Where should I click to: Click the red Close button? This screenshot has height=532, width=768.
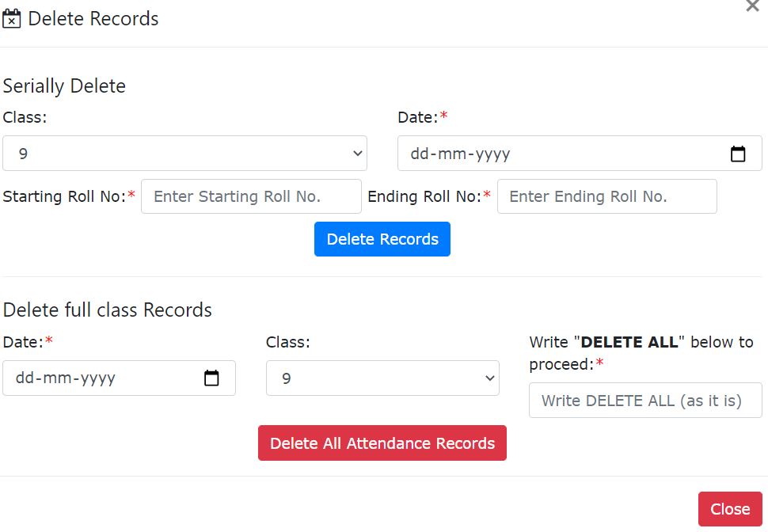point(729,509)
